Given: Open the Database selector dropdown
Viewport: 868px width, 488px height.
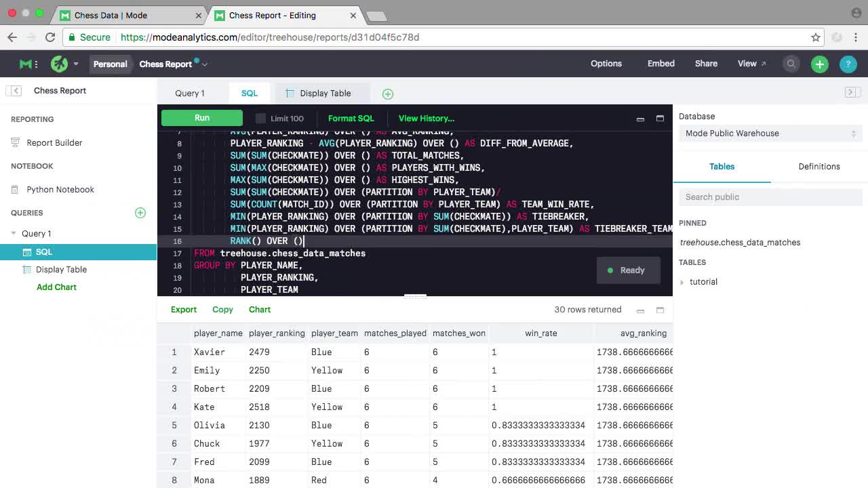Looking at the screenshot, I should point(770,134).
